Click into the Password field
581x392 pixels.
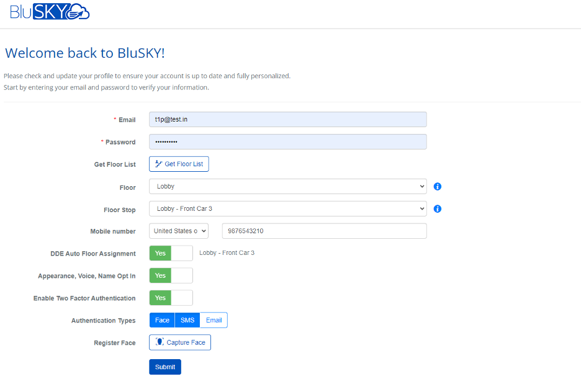pos(287,141)
